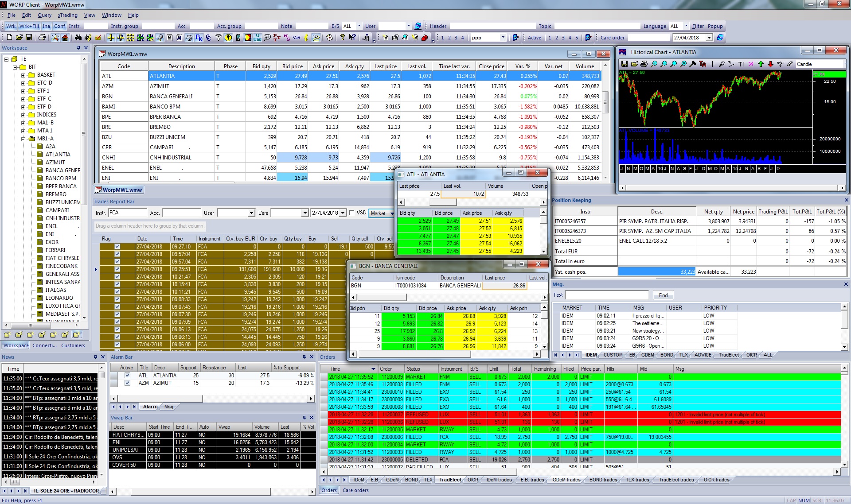
Task: Click the Conf button in top toolbar
Action: click(x=59, y=26)
